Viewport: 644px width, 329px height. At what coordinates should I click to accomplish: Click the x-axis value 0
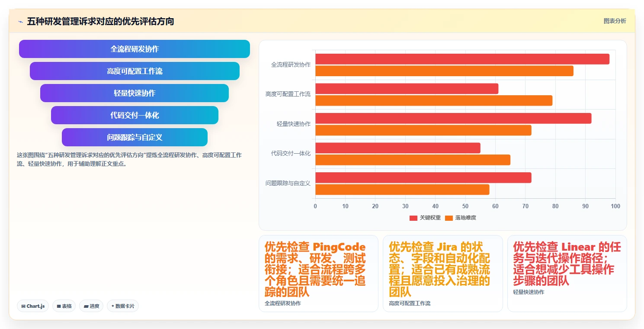pyautogui.click(x=315, y=206)
